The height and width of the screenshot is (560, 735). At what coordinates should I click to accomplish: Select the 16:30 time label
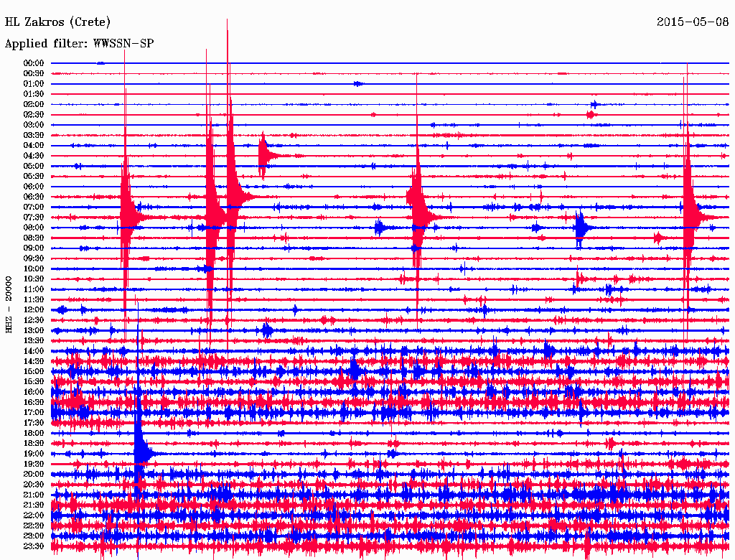[34, 403]
